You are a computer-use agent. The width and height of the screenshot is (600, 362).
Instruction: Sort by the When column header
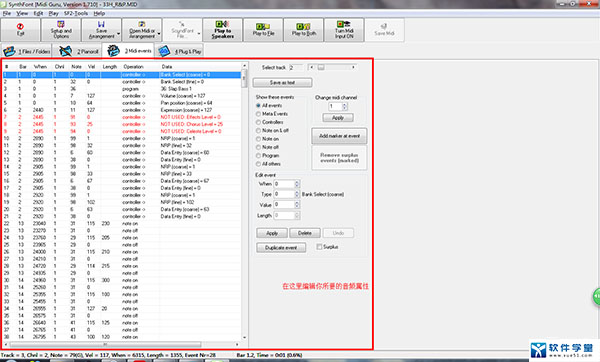click(40, 67)
